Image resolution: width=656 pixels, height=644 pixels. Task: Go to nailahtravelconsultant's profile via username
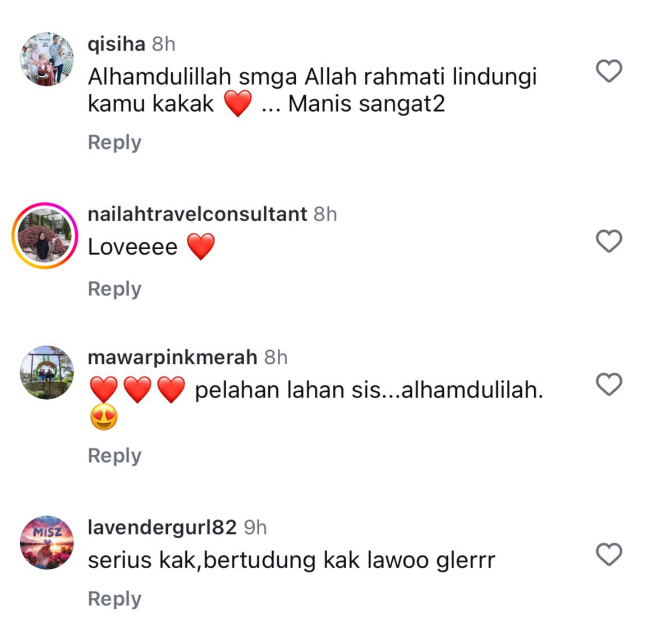198,214
